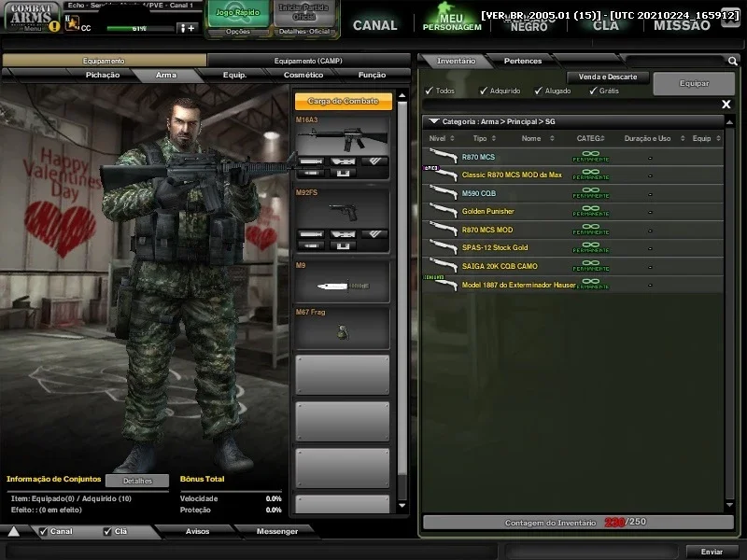Screen dimensions: 747x560
Task: Sort inventory by Tipo column
Action: [x=484, y=138]
